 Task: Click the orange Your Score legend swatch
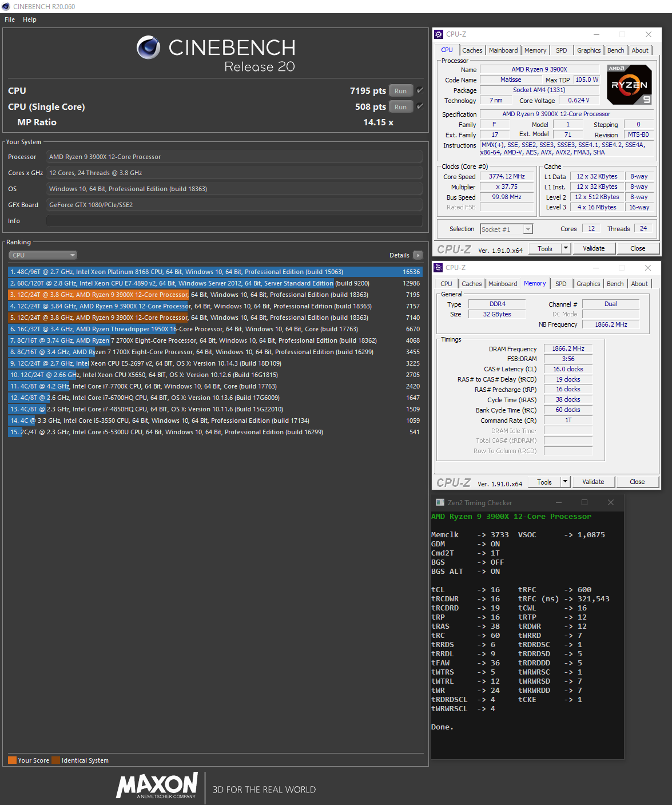point(12,760)
